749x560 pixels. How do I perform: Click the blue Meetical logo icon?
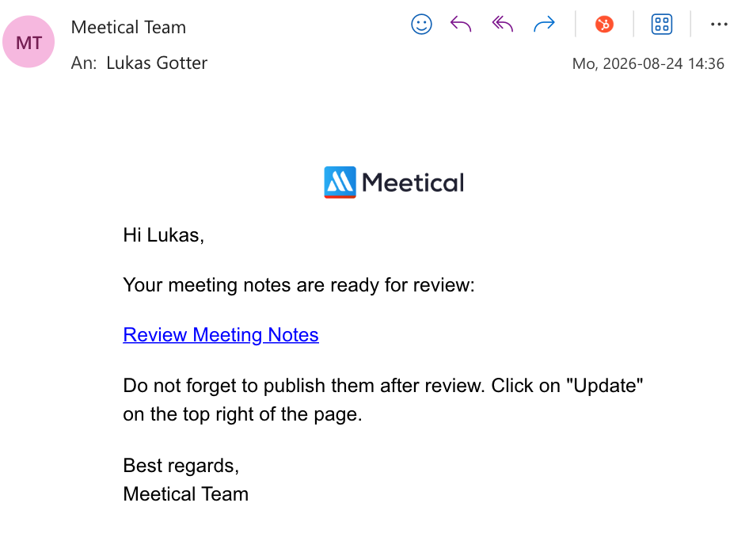pos(340,182)
